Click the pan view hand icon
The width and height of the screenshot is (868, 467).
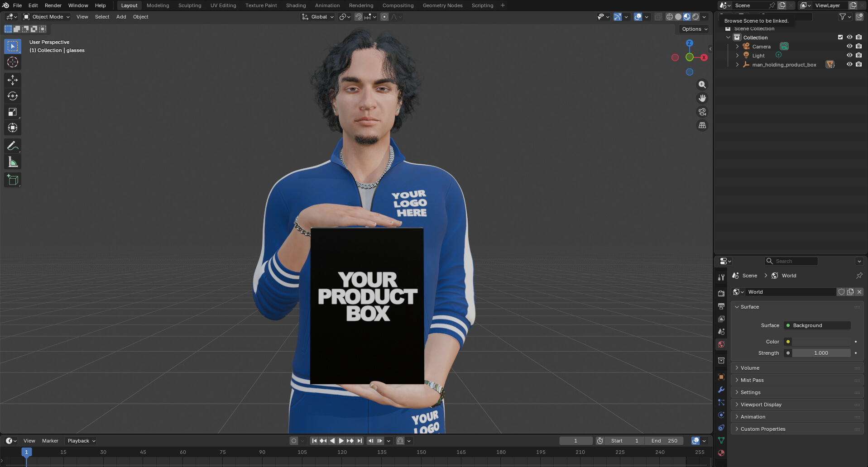click(702, 98)
